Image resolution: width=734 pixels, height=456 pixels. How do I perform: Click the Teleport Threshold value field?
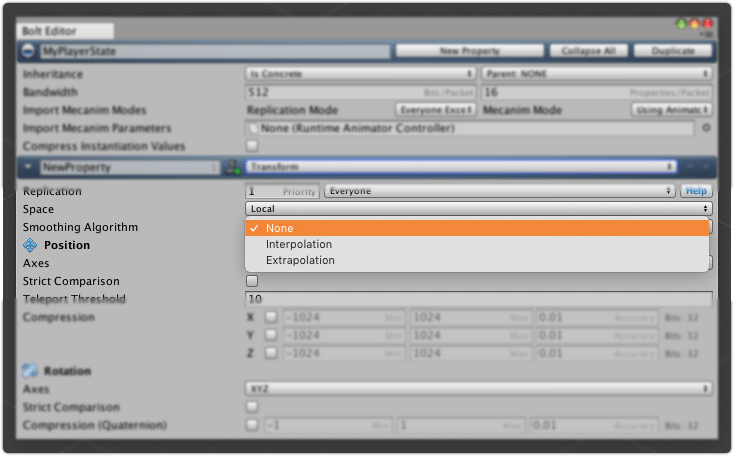click(478, 299)
